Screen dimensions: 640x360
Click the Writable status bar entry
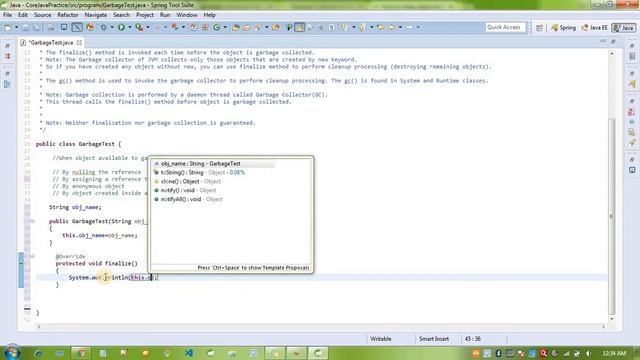[x=381, y=339]
